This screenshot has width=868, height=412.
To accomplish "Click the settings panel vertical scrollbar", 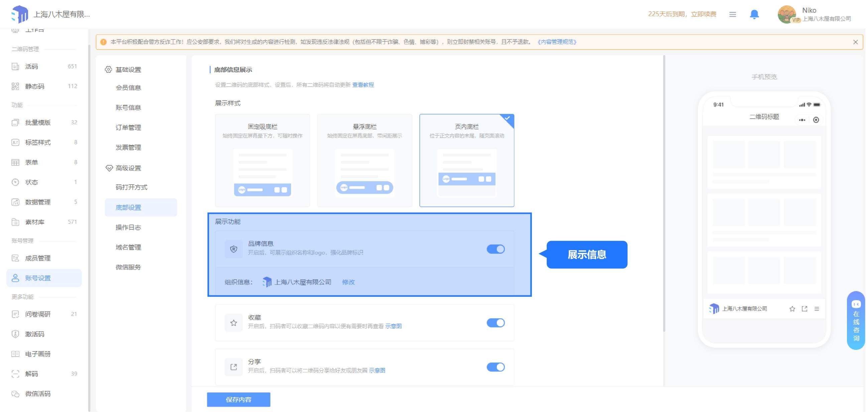I will (664, 194).
